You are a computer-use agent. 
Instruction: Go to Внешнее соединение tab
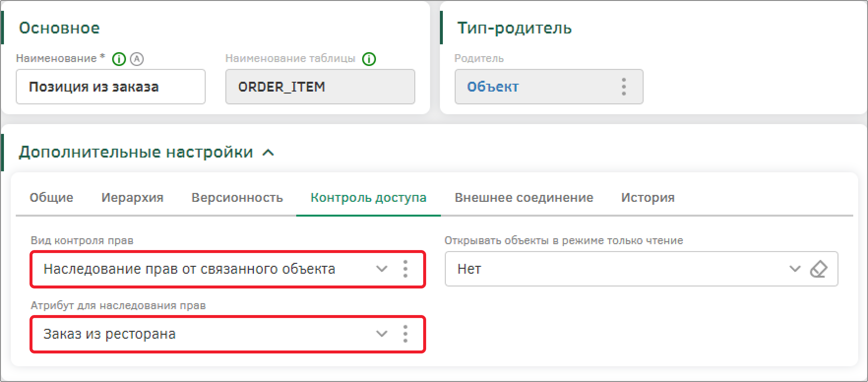click(x=524, y=198)
